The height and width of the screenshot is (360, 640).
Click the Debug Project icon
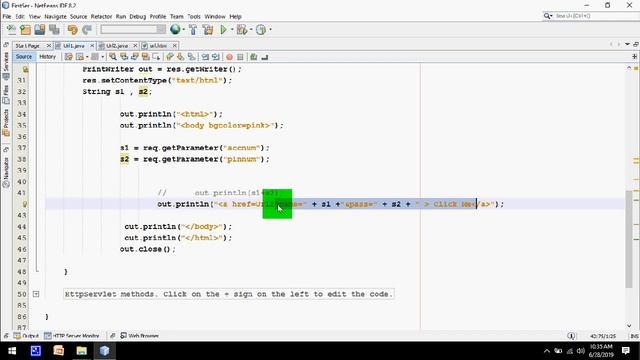pyautogui.click(x=242, y=29)
